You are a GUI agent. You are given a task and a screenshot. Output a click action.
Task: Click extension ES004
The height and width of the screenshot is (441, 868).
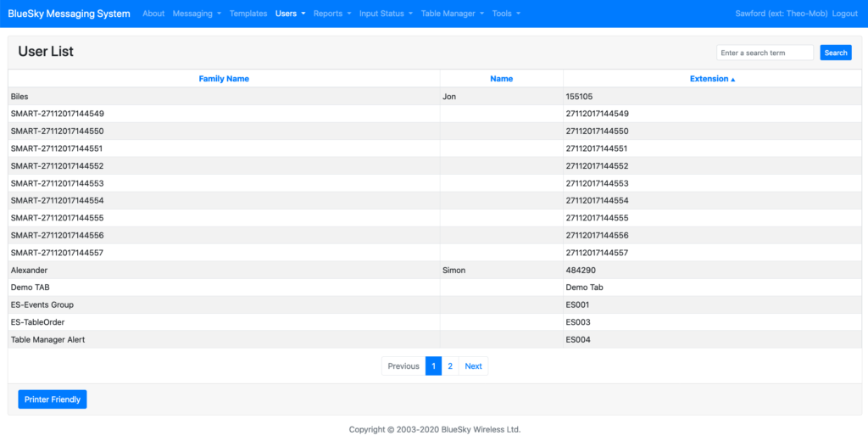click(x=578, y=339)
